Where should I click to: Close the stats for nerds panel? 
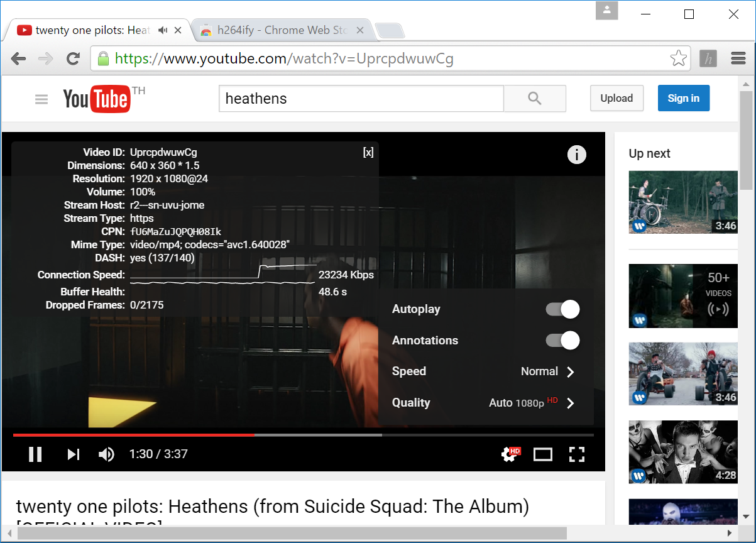[x=368, y=152]
